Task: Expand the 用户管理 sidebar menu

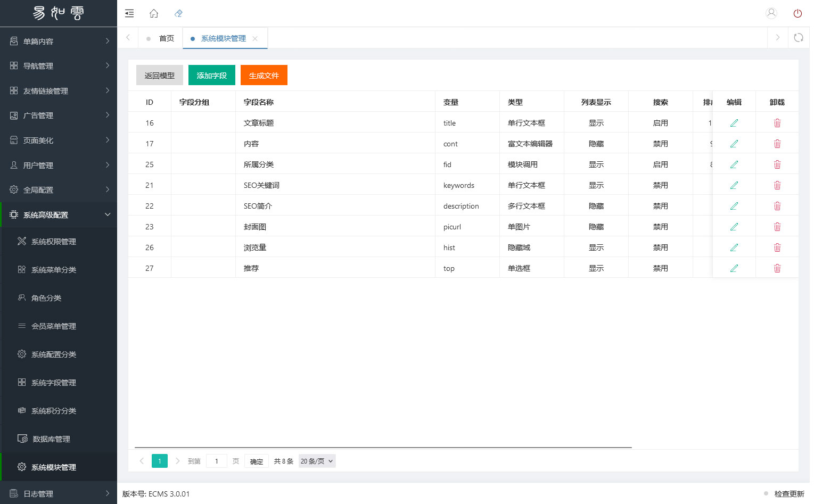Action: (x=59, y=166)
